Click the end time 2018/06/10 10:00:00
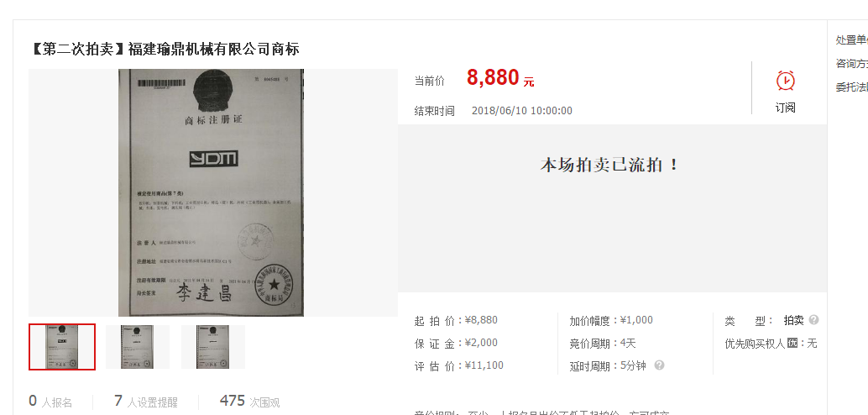Image resolution: width=868 pixels, height=415 pixels. 522,111
